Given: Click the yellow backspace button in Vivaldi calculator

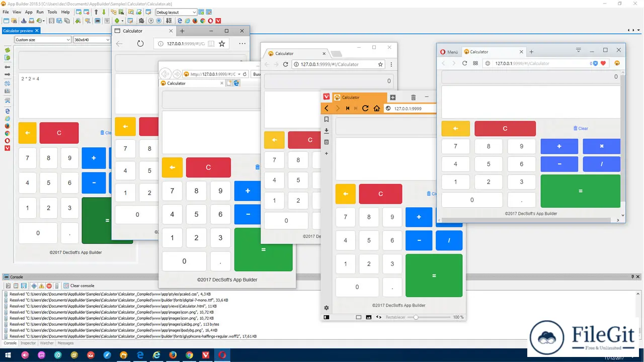Looking at the screenshot, I should (x=345, y=194).
